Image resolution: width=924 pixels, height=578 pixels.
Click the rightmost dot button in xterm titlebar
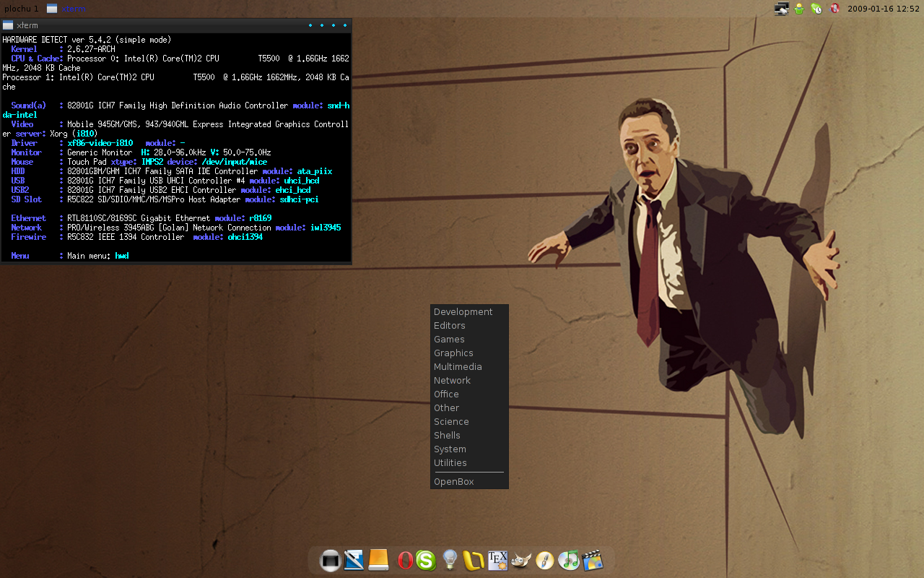[x=345, y=25]
